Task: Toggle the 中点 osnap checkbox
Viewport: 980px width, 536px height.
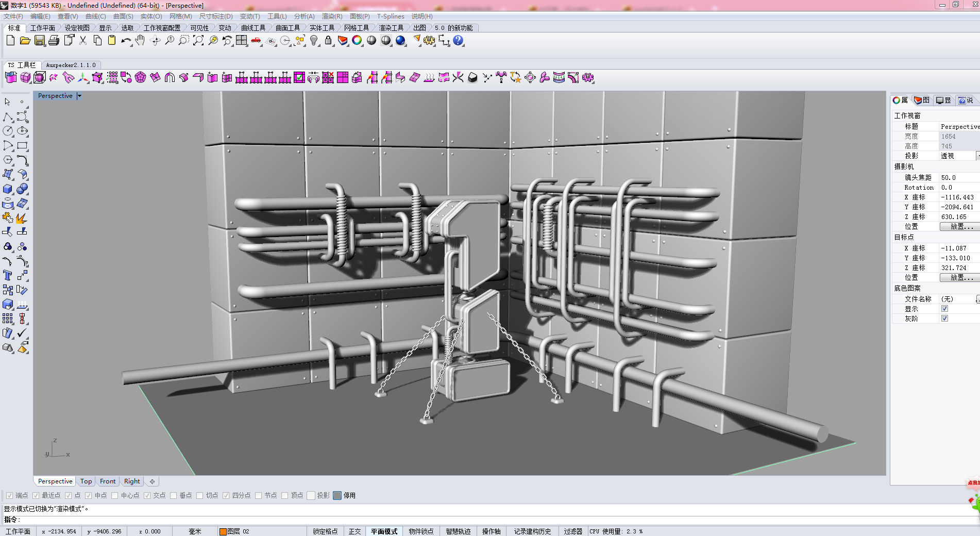Action: tap(88, 495)
